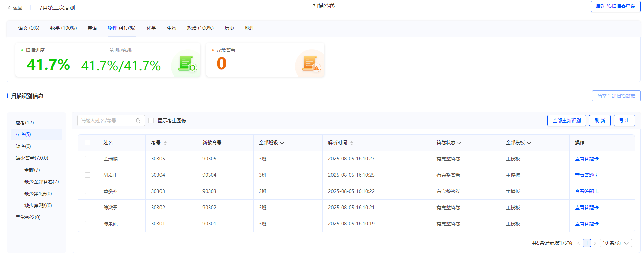Screen dimensions: 644x260
Task: Go to next page arrow in pagination
Action: click(595, 243)
